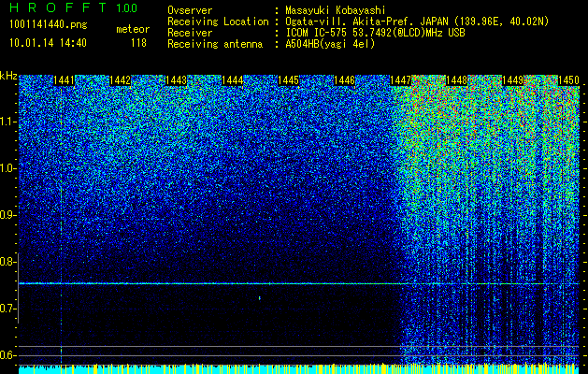This screenshot has width=588, height=374.
Task: Click the Receiving antenna label
Action: point(215,44)
